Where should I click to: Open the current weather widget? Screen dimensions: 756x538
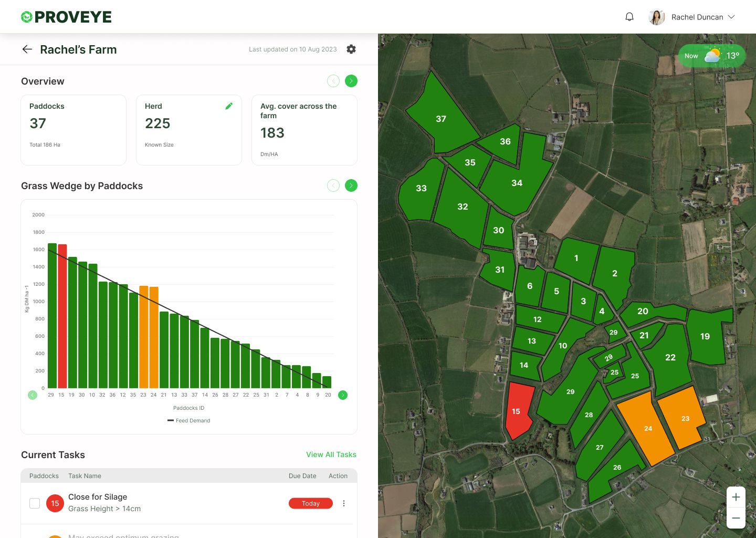711,56
